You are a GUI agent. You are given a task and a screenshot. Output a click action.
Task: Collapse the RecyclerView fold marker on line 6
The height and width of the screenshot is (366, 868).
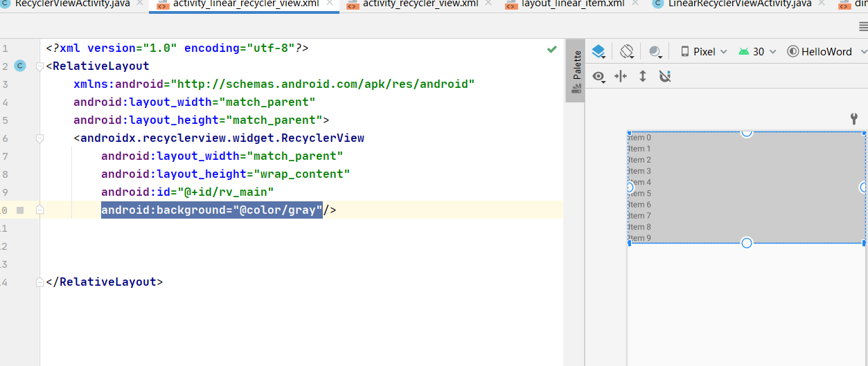pyautogui.click(x=39, y=138)
